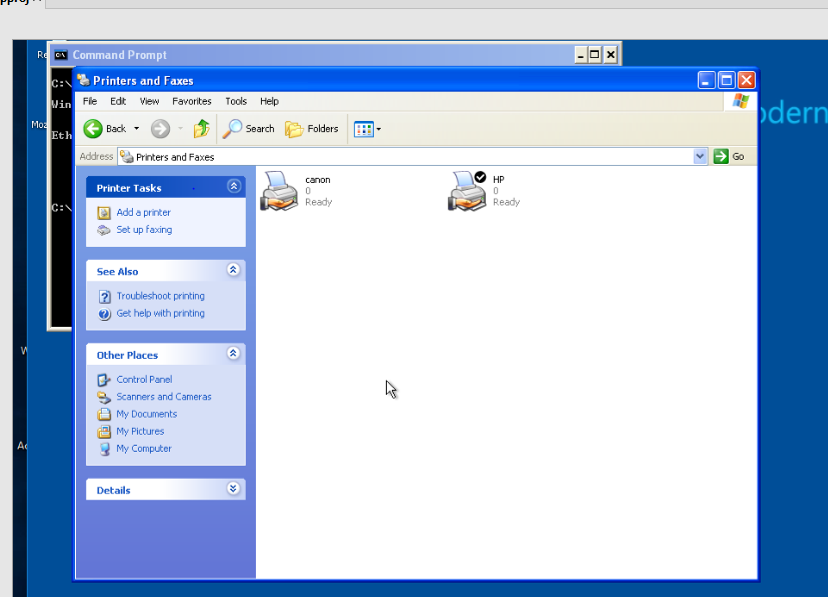Expand the Details panel
828x597 pixels.
(x=234, y=489)
